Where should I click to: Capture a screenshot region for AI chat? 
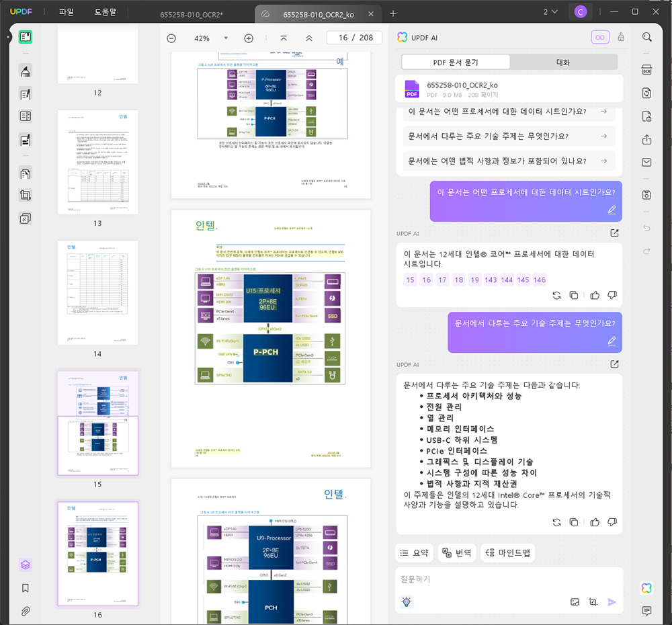tap(593, 602)
